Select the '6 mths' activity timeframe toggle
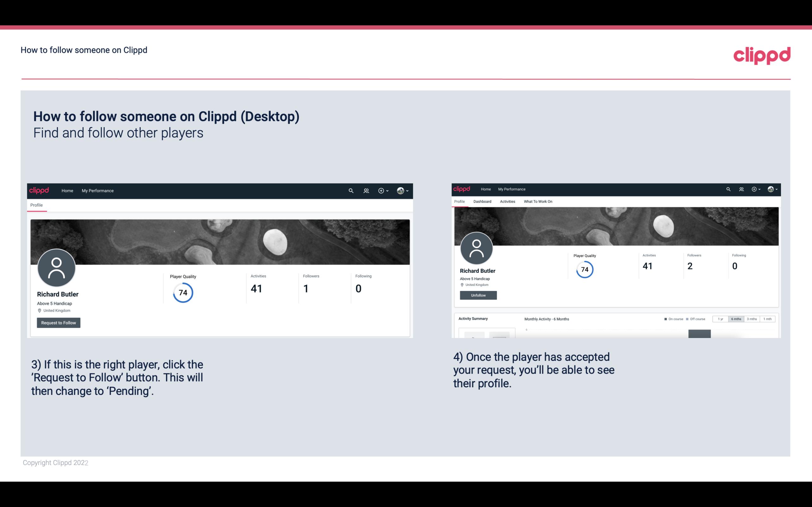Viewport: 812px width, 507px height. (736, 319)
